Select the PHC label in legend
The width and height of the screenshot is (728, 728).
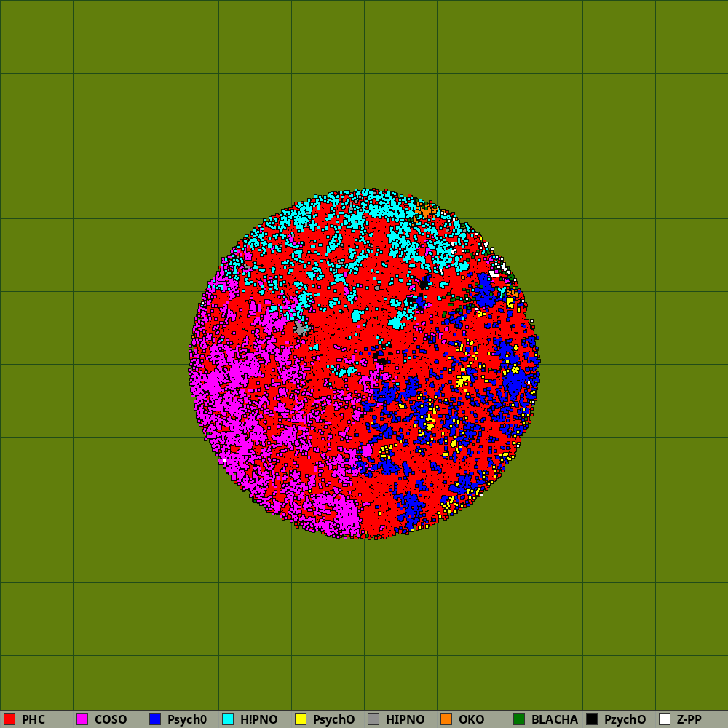coord(33,719)
